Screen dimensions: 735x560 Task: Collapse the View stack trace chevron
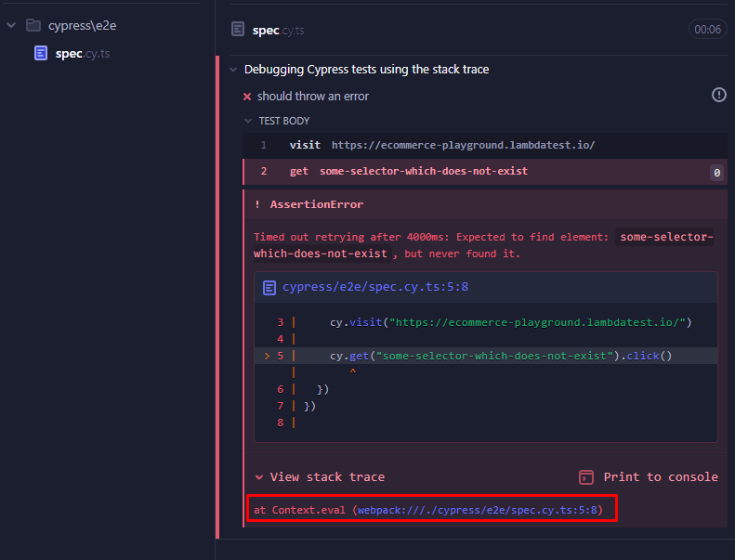258,477
